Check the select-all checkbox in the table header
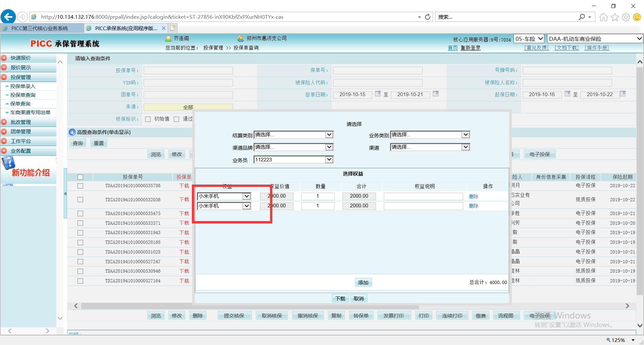The image size is (644, 345). click(x=80, y=177)
